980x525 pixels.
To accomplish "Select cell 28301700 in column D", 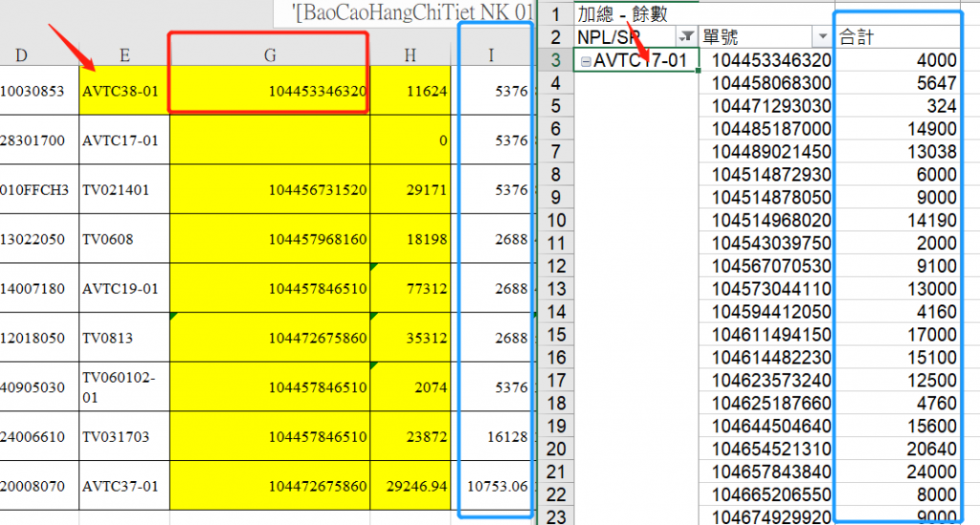I will pos(38,140).
